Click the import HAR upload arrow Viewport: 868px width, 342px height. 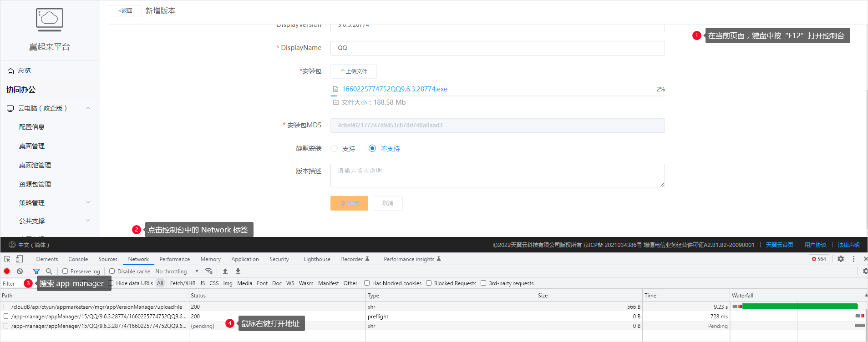(225, 271)
